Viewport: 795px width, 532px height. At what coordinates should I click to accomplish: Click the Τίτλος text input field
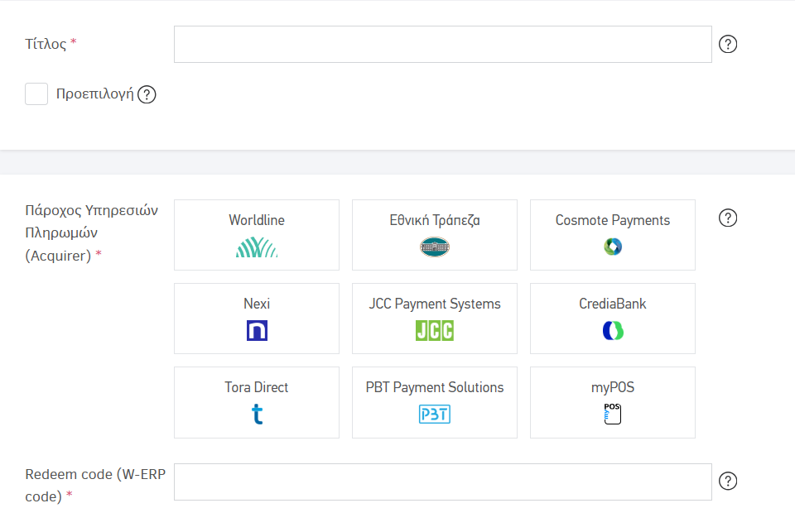coord(442,44)
